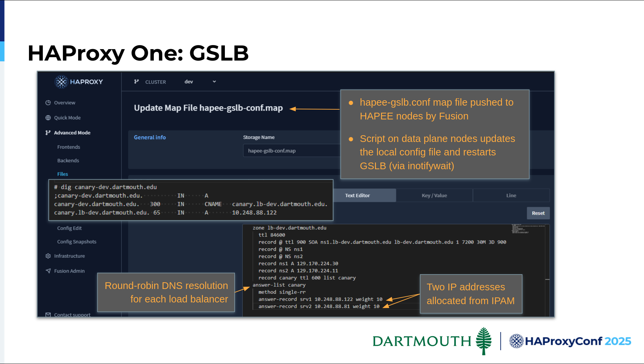
Task: Click the Overview pie-chart icon
Action: (x=48, y=103)
